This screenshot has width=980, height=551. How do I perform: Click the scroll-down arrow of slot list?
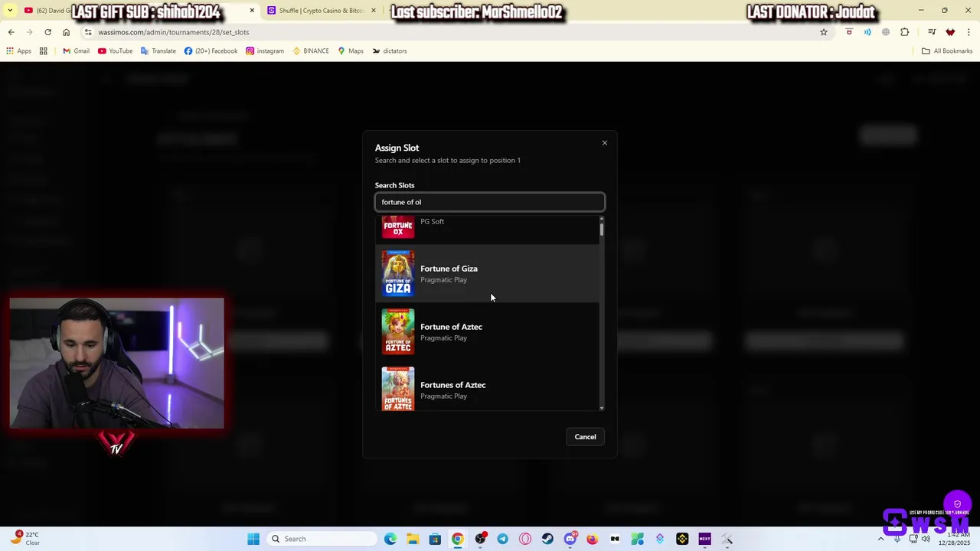tap(602, 408)
